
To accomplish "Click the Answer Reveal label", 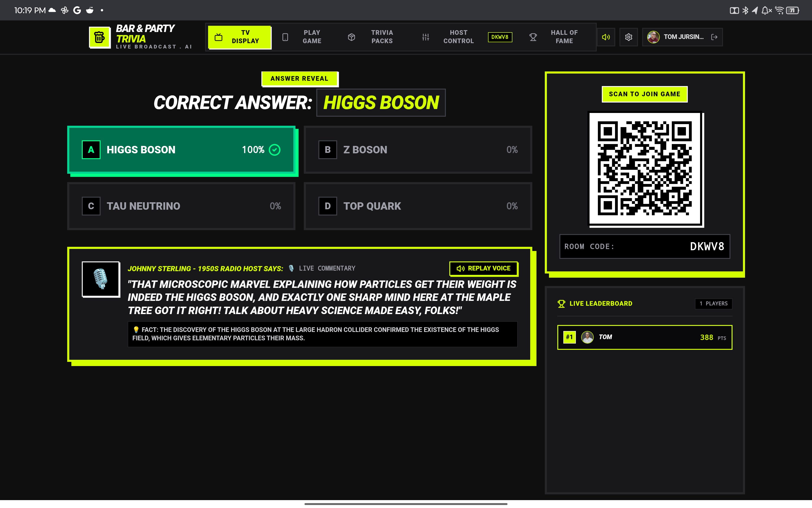I will click(299, 79).
